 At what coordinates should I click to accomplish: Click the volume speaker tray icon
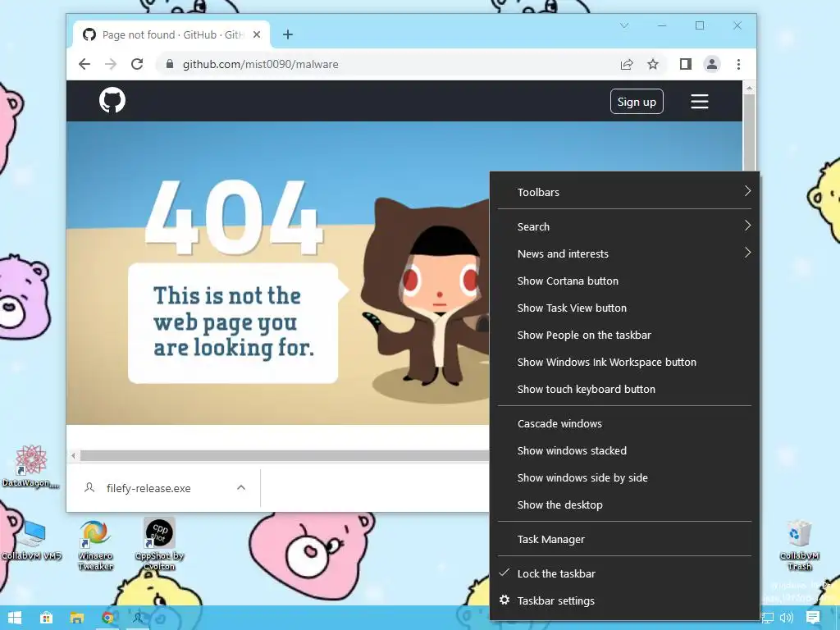787,617
